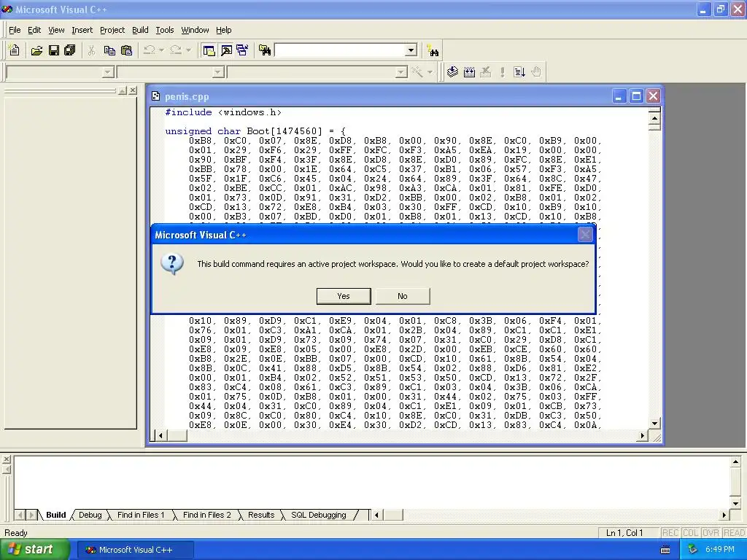
Task: Open the Project menu
Action: [x=112, y=30]
